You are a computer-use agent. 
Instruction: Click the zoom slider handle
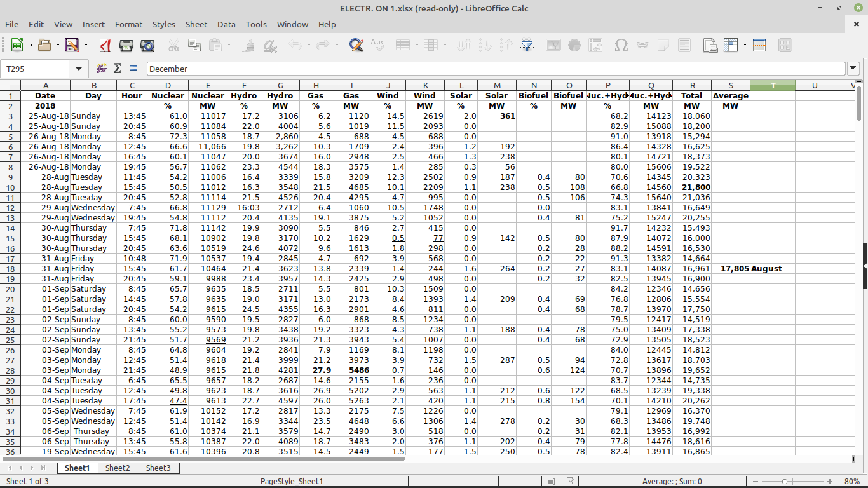[785, 482]
